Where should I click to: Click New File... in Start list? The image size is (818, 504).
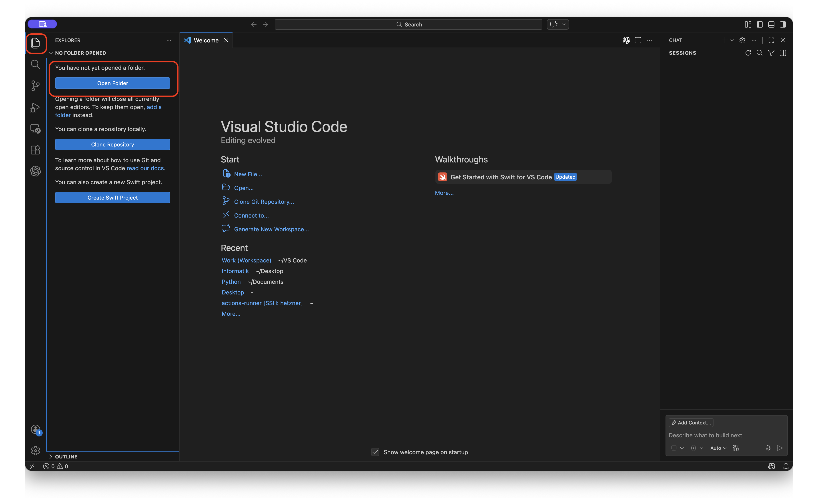pyautogui.click(x=248, y=174)
